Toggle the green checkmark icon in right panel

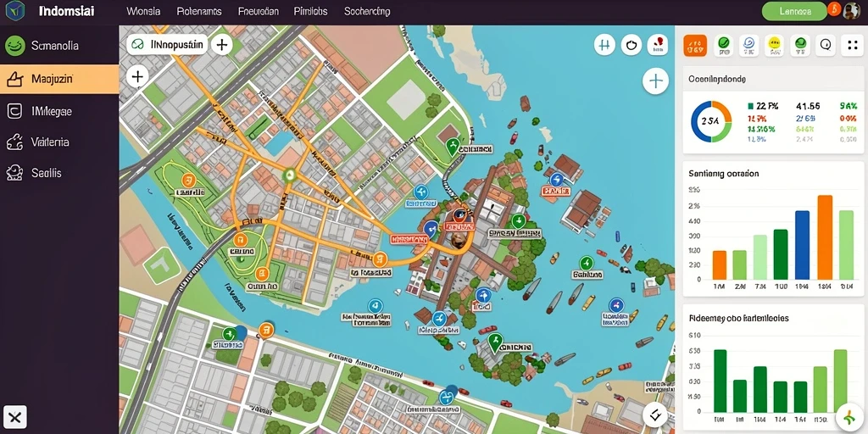(x=722, y=46)
